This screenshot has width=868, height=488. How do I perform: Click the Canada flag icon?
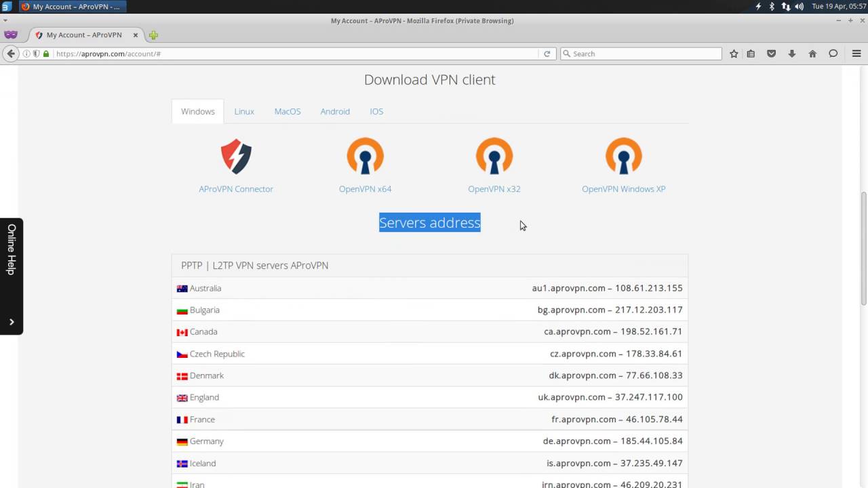pyautogui.click(x=182, y=332)
